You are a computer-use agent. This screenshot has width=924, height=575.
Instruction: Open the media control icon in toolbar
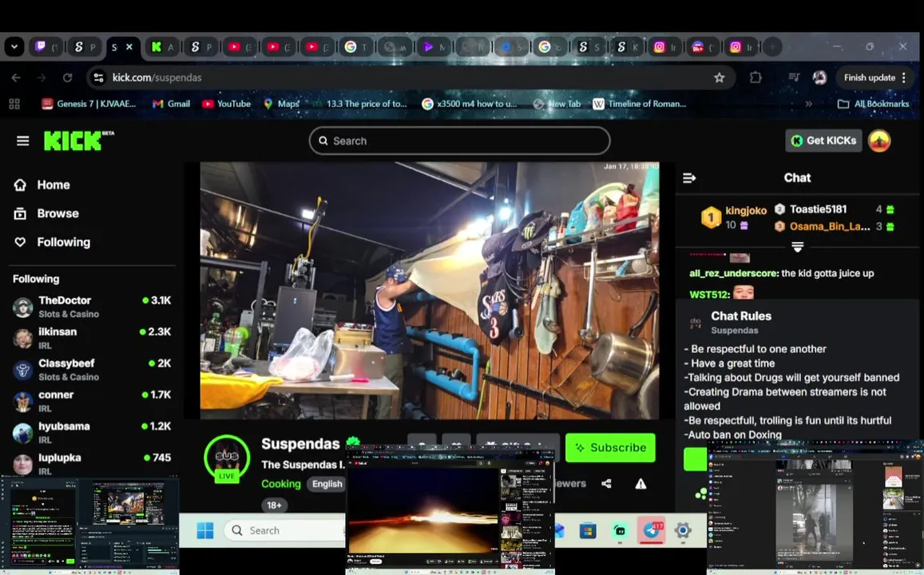[x=794, y=77]
